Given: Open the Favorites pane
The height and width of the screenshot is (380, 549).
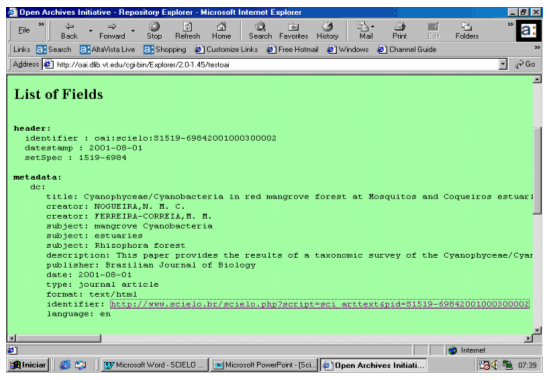Looking at the screenshot, I should [x=293, y=31].
